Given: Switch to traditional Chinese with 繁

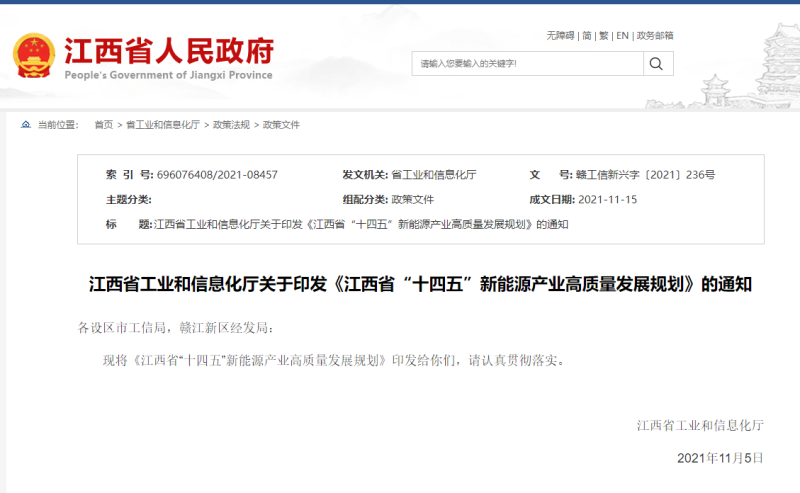Looking at the screenshot, I should point(603,35).
